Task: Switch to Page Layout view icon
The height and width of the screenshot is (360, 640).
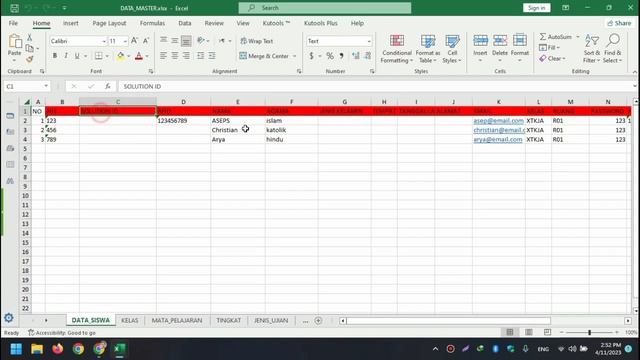Action: point(529,332)
